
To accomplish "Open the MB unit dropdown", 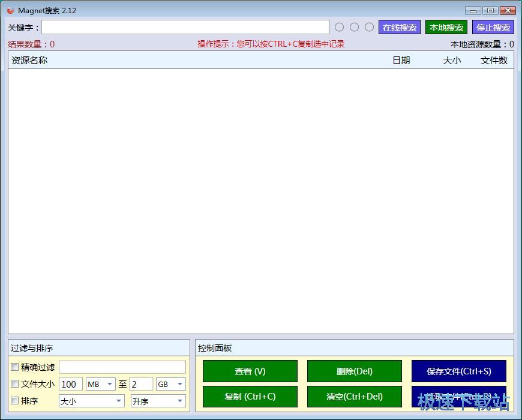I will tap(101, 384).
